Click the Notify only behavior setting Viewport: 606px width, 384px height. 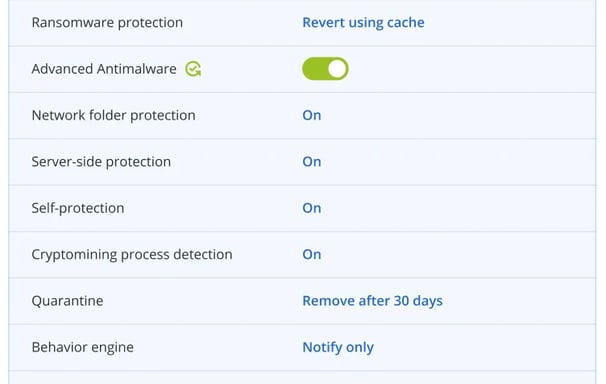pos(338,347)
